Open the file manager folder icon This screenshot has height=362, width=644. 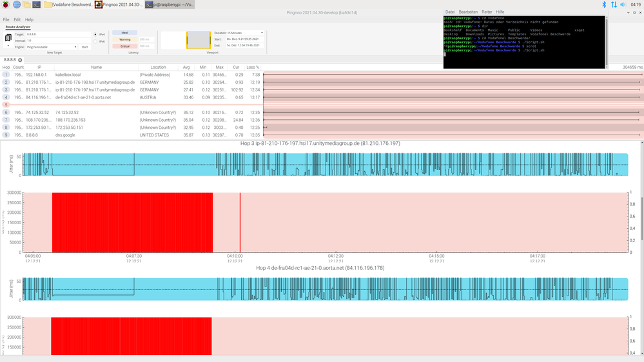click(26, 5)
